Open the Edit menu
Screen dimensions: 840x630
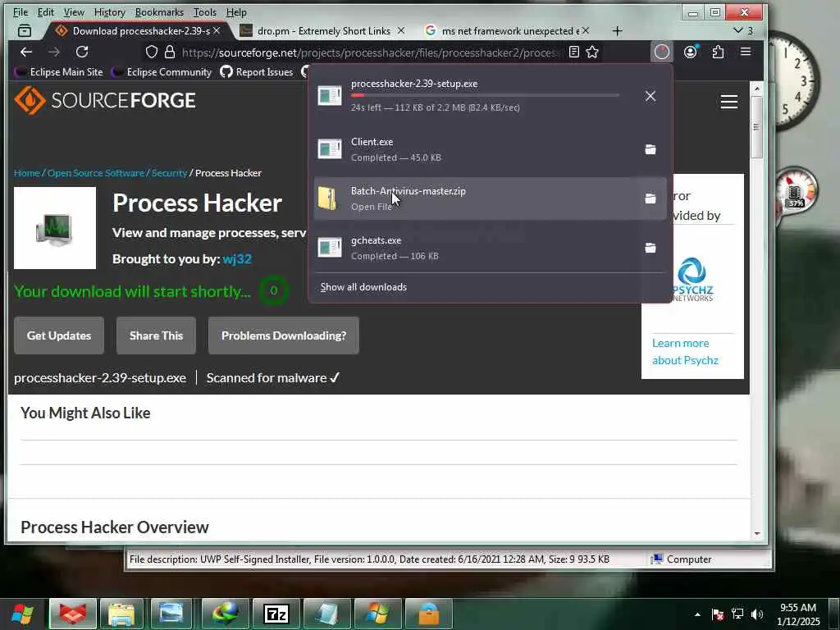(x=46, y=11)
